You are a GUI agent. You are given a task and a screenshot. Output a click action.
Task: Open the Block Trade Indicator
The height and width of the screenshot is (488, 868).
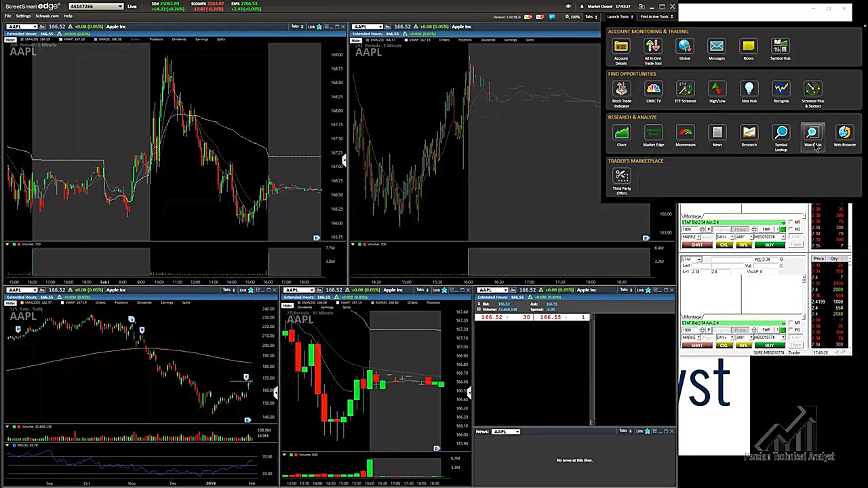coord(621,94)
